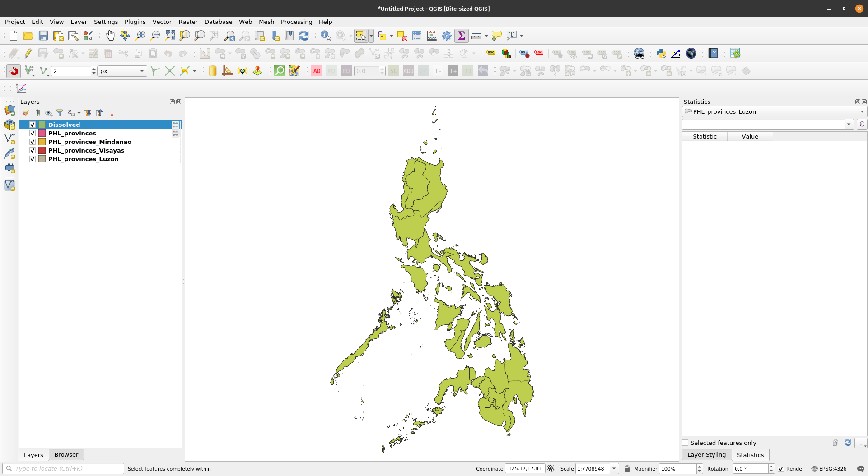Screen dimensions: 868x476
Task: Switch to the Layer Styling tab
Action: point(706,455)
